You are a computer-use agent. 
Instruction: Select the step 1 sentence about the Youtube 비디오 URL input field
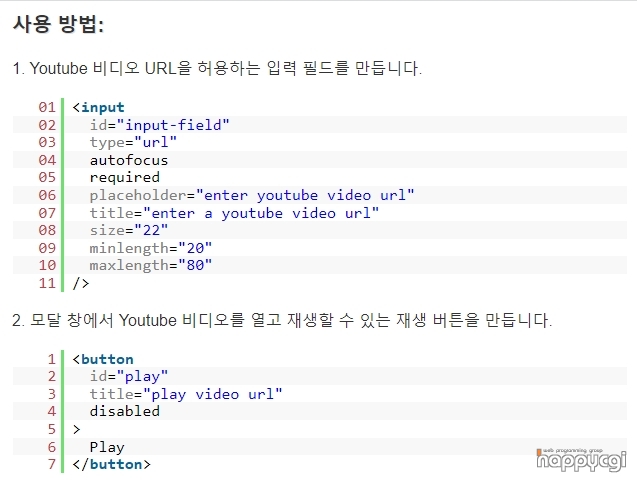217,68
